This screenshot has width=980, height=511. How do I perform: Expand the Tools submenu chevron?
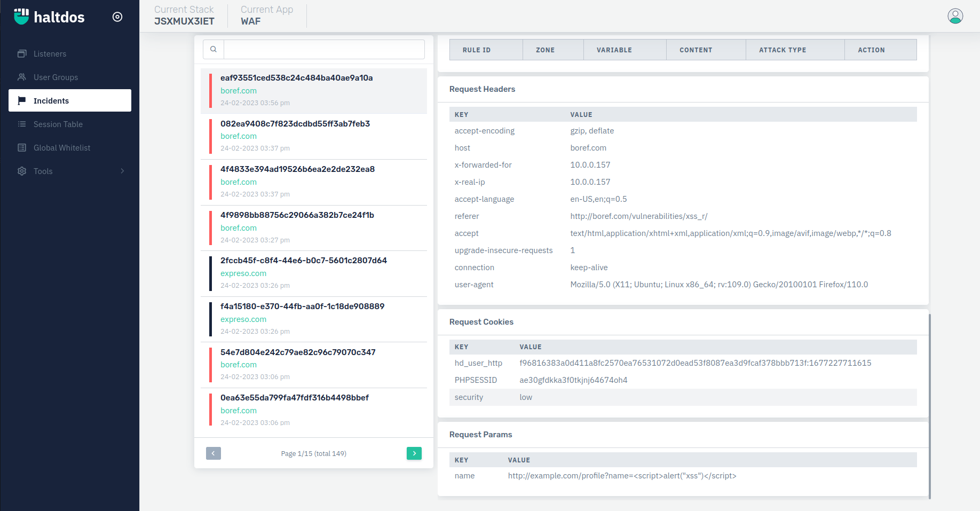click(x=122, y=171)
